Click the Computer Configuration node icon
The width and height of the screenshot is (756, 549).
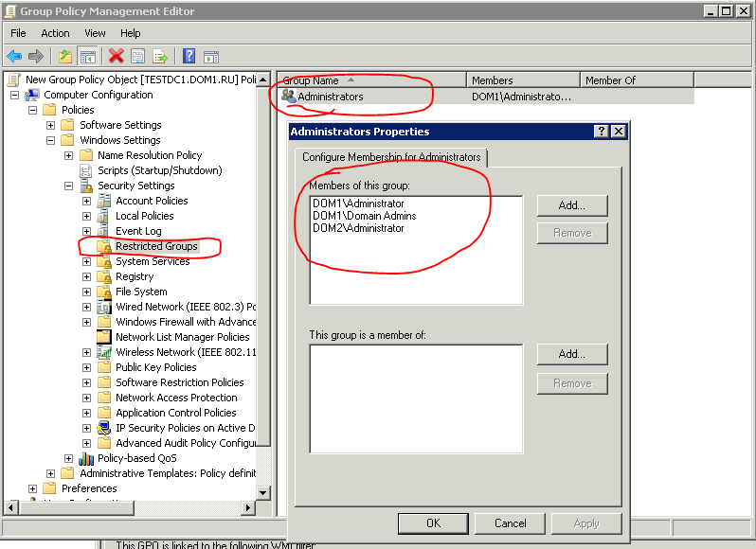point(32,95)
